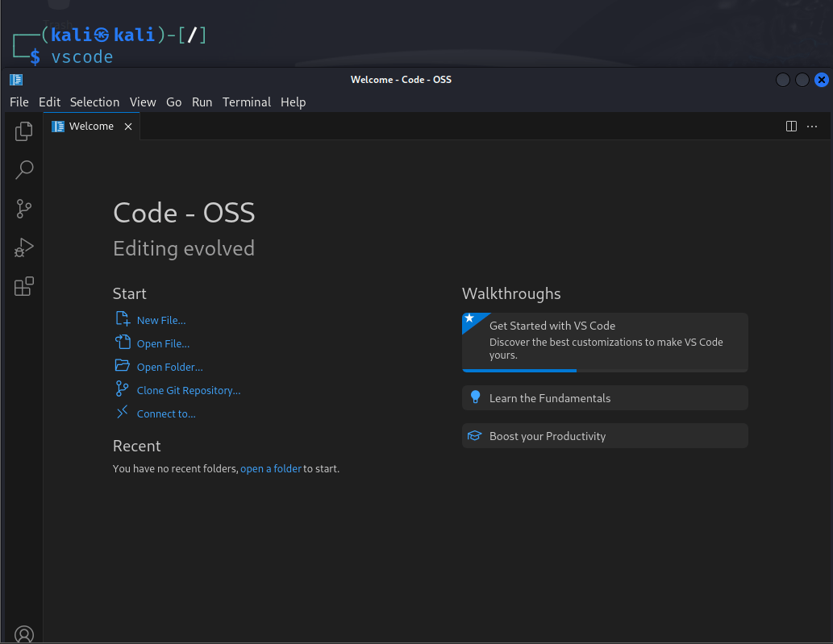Viewport: 833px width, 644px height.
Task: Open the Explorer view in activity bar
Action: pos(24,131)
